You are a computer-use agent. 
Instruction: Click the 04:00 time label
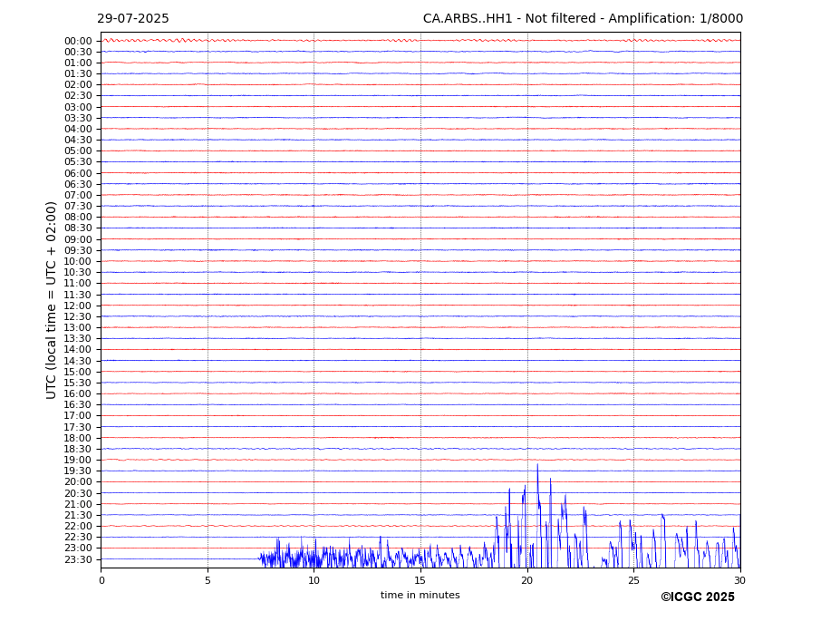click(78, 130)
